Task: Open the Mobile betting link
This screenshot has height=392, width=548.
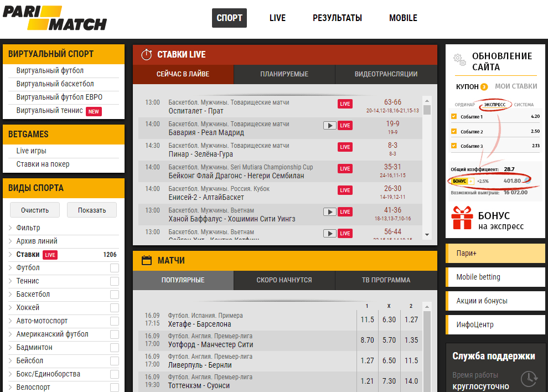Action: (x=495, y=277)
